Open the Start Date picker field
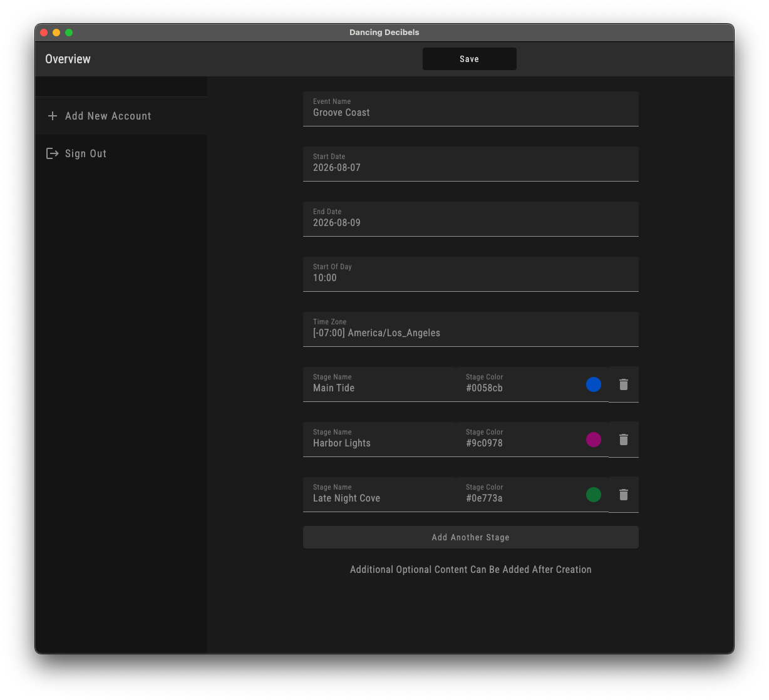Image resolution: width=769 pixels, height=700 pixels. 470,164
